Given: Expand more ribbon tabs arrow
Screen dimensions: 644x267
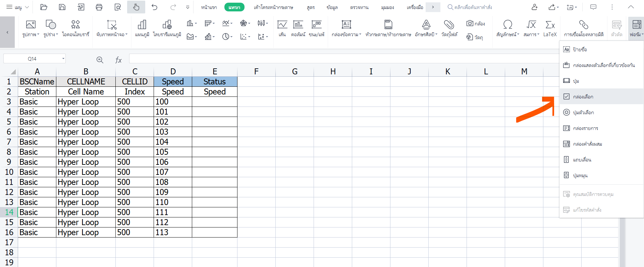Looking at the screenshot, I should click(x=433, y=7).
